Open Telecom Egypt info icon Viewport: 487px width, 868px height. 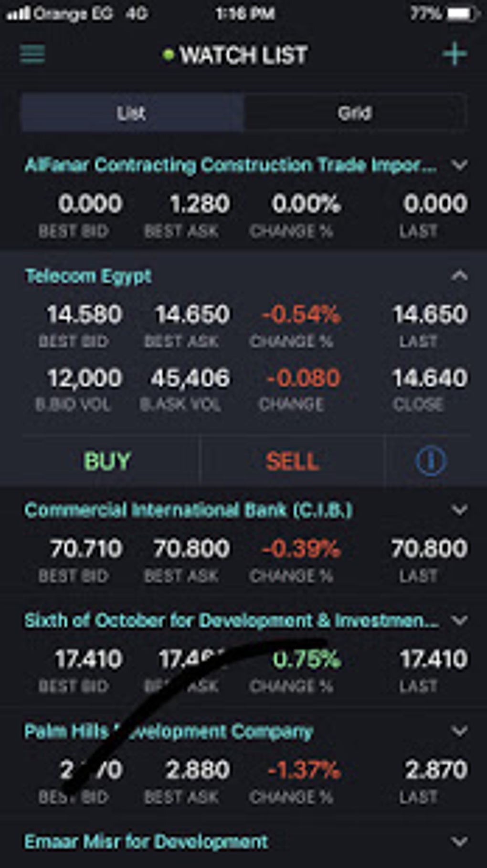(x=431, y=461)
